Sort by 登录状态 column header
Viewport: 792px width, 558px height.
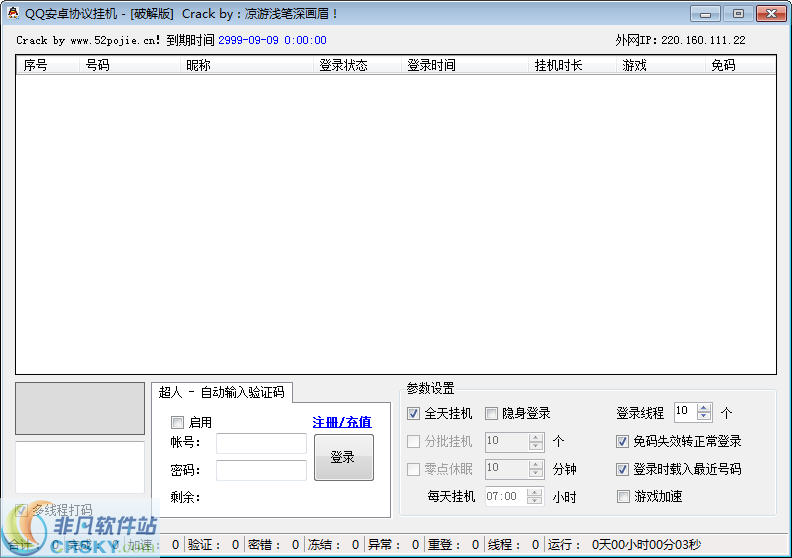[358, 65]
